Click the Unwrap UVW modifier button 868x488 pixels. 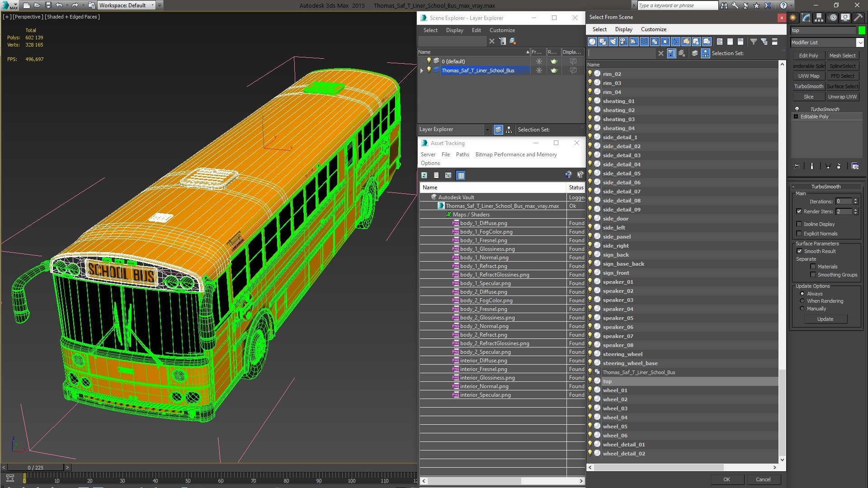point(842,97)
